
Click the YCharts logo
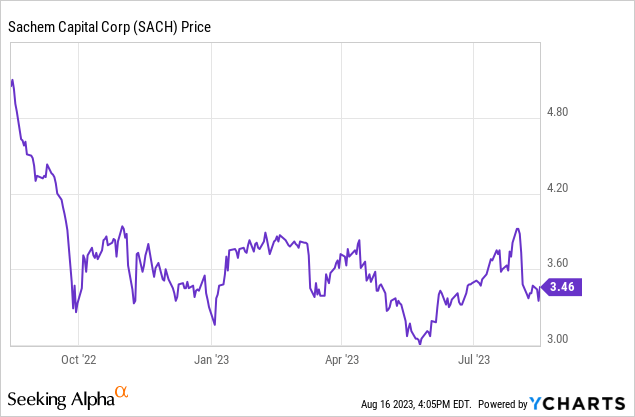point(579,404)
